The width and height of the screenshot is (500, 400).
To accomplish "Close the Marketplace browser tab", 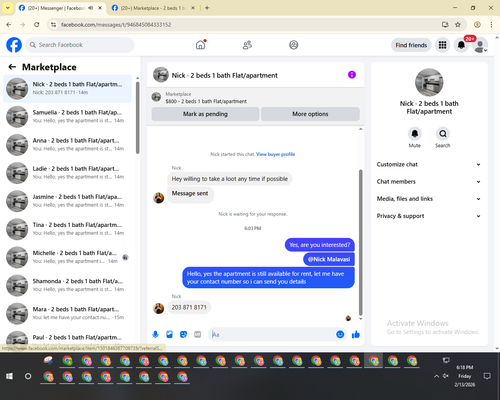I will 193,8.
